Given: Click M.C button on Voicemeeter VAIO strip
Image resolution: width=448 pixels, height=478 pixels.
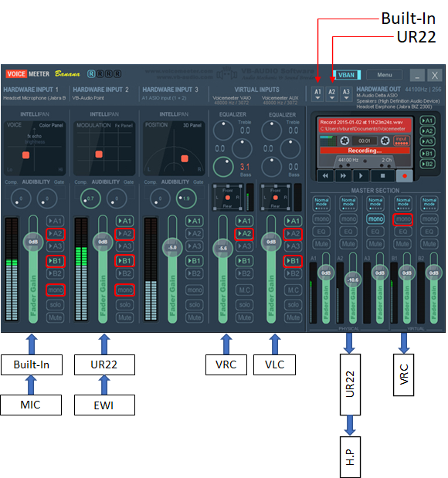Looking at the screenshot, I should [245, 290].
